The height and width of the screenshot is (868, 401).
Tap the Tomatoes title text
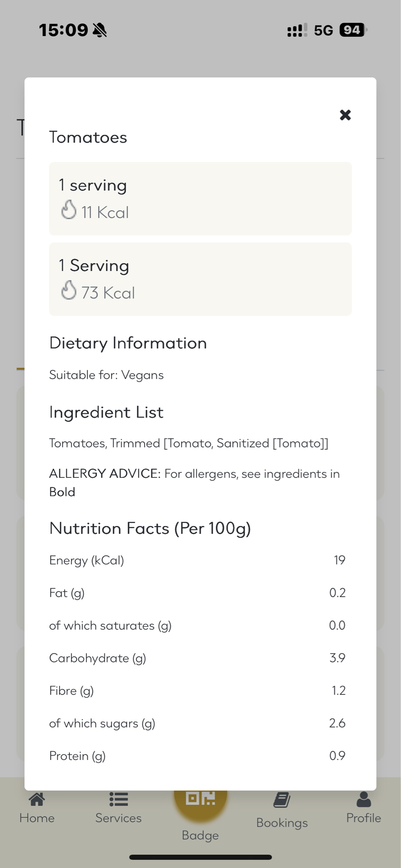tap(88, 138)
